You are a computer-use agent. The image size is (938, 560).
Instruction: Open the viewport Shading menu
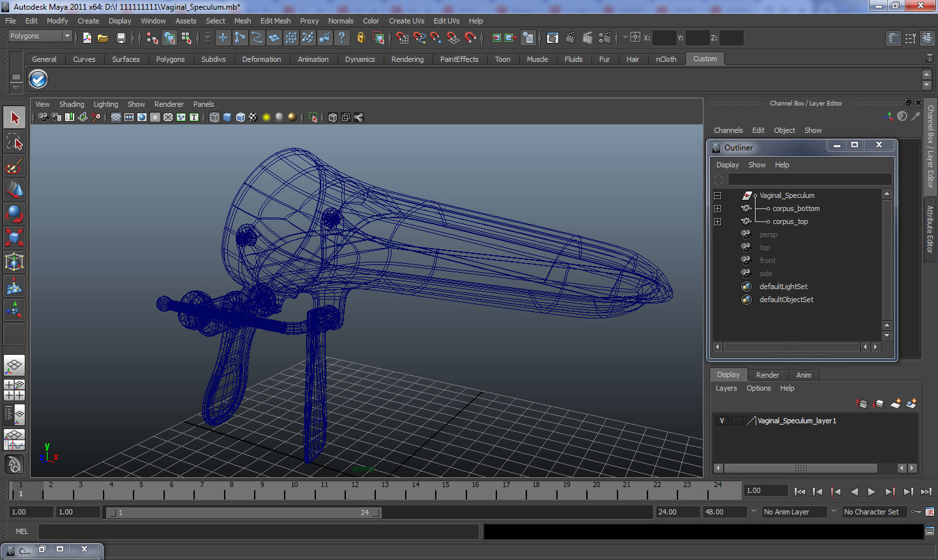(x=72, y=104)
